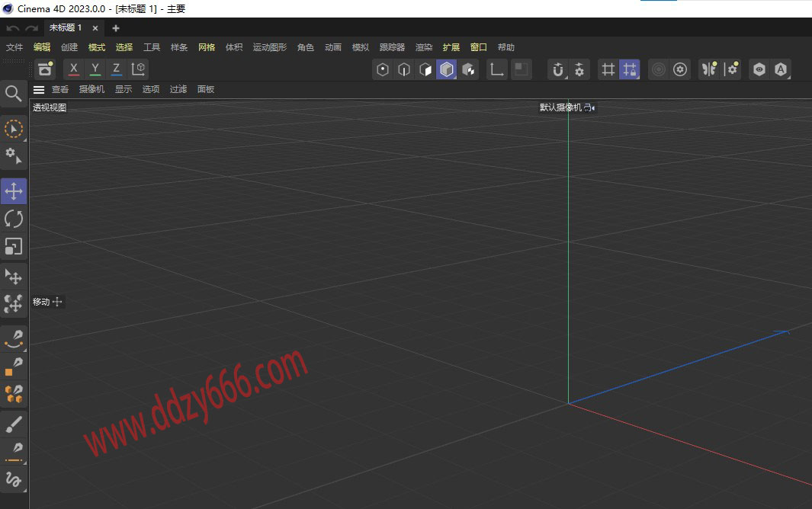This screenshot has width=812, height=509.
Task: Toggle the workplane grid icon
Action: tap(608, 69)
